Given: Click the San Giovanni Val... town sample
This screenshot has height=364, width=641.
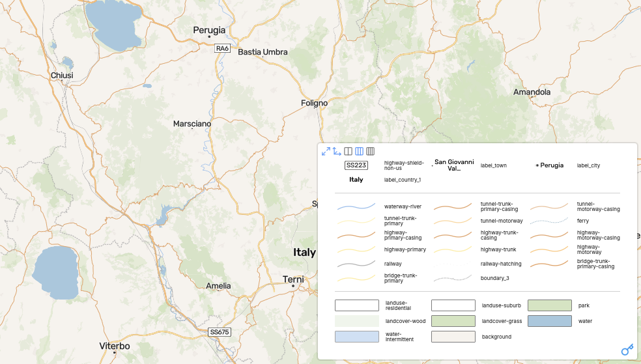Looking at the screenshot, I should pos(454,165).
